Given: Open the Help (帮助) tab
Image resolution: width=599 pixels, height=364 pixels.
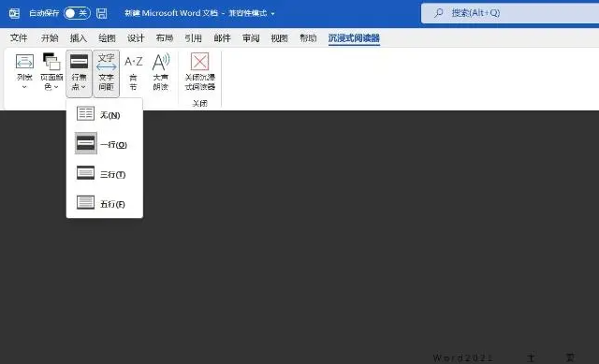Looking at the screenshot, I should coord(308,37).
